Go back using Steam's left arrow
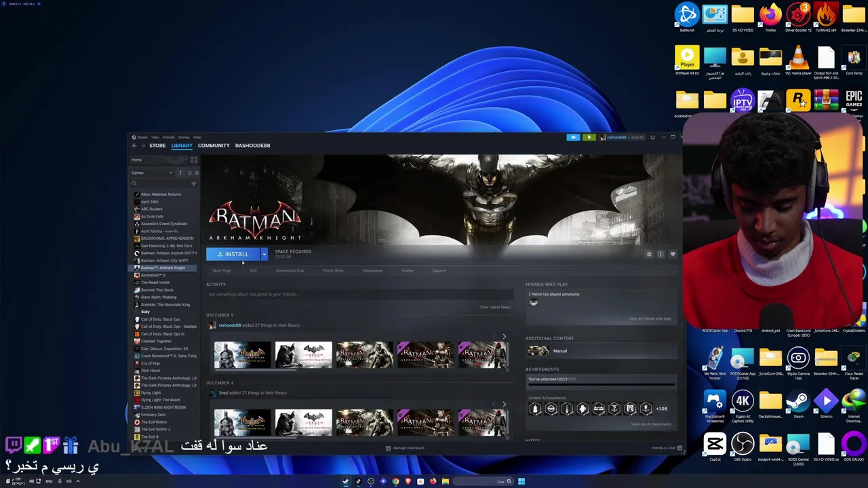Viewport: 868px width, 488px height. point(134,146)
